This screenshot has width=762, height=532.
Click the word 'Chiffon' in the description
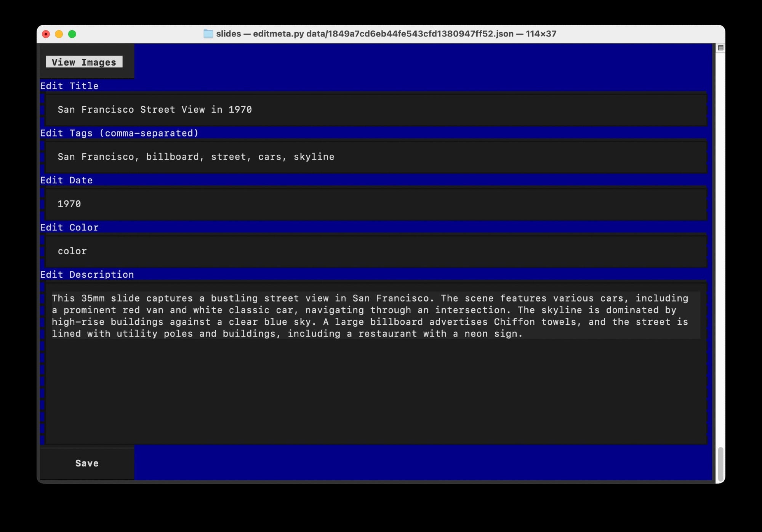pyautogui.click(x=514, y=322)
